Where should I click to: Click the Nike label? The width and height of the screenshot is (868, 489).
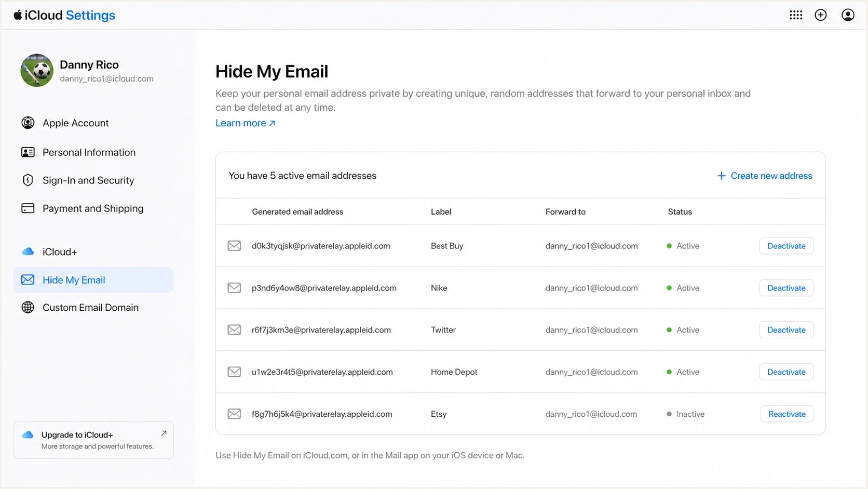[439, 288]
